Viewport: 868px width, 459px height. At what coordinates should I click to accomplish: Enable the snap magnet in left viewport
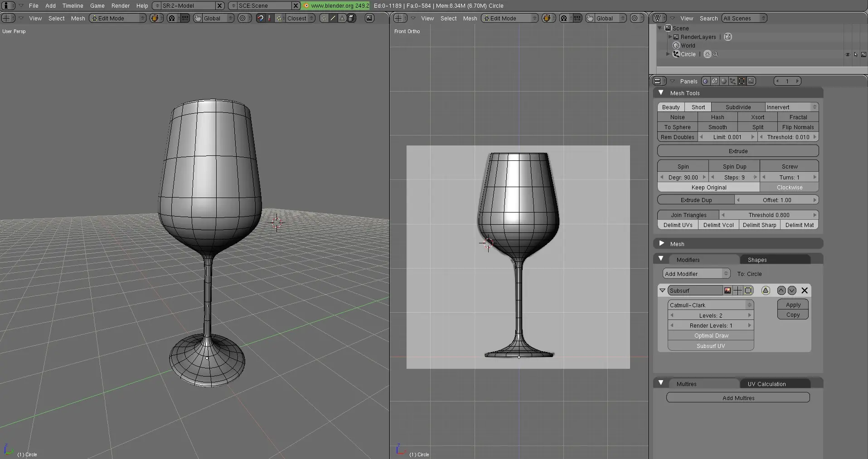(261, 18)
